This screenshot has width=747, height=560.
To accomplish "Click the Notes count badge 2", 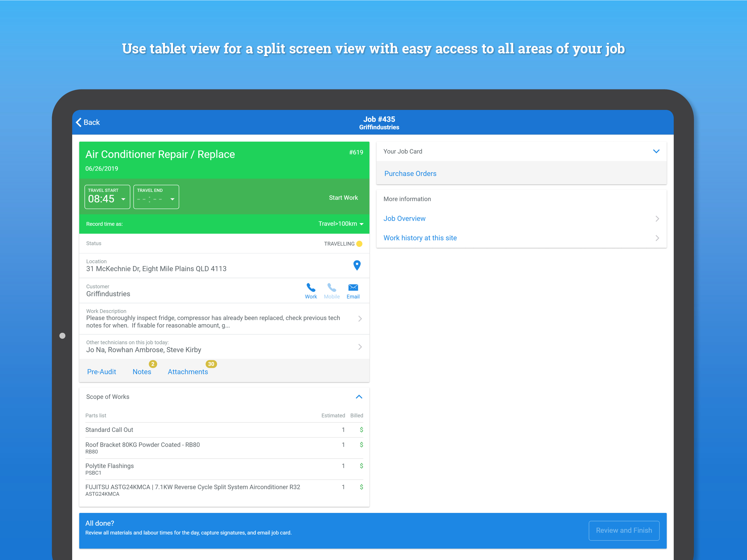I will pos(153,364).
